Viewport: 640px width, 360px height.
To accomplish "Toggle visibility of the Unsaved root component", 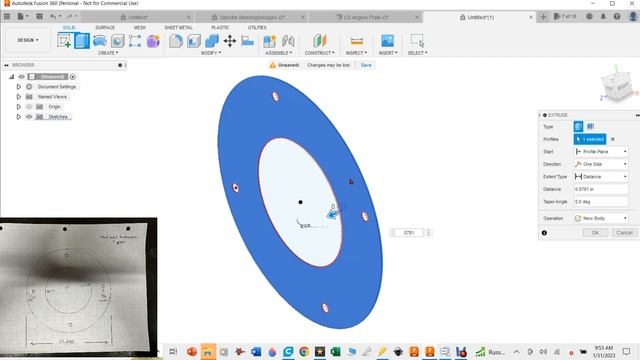I will [22, 77].
